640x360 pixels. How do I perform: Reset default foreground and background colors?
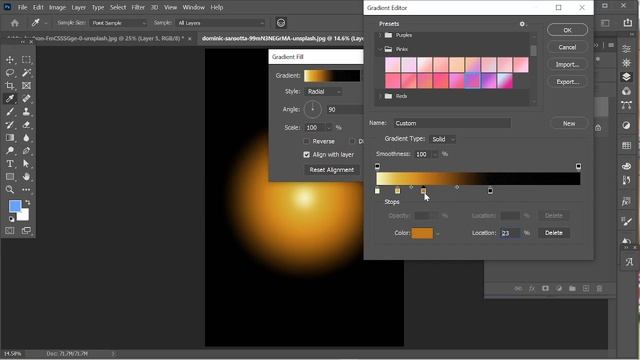point(11,219)
